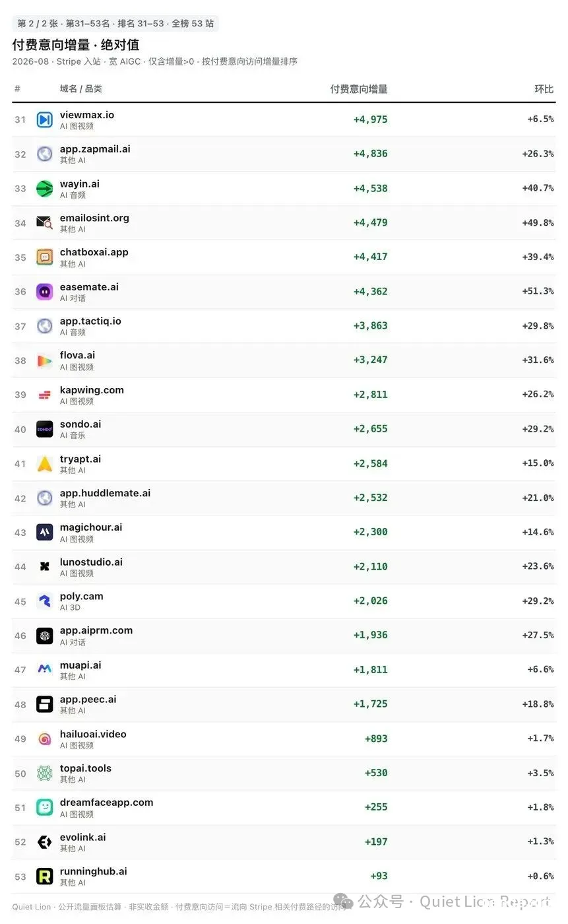The width and height of the screenshot is (568, 924).
Task: Click the 环比 column header
Action: coord(544,89)
